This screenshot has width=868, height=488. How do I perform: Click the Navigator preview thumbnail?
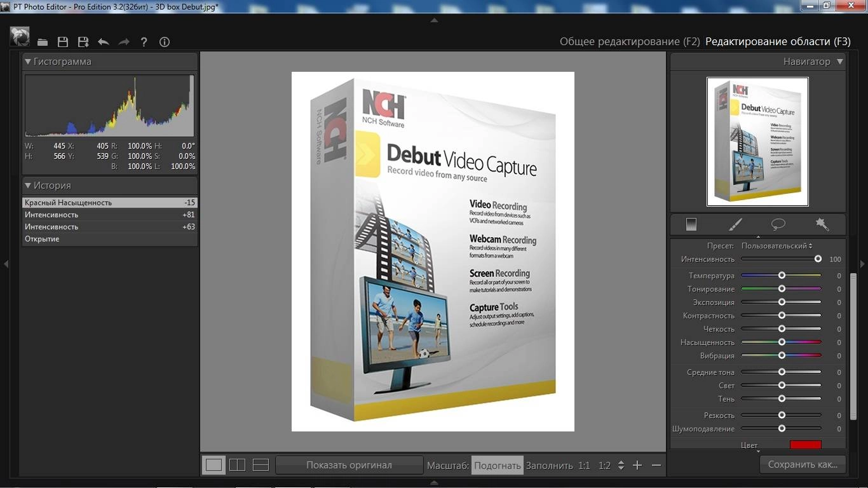(757, 142)
